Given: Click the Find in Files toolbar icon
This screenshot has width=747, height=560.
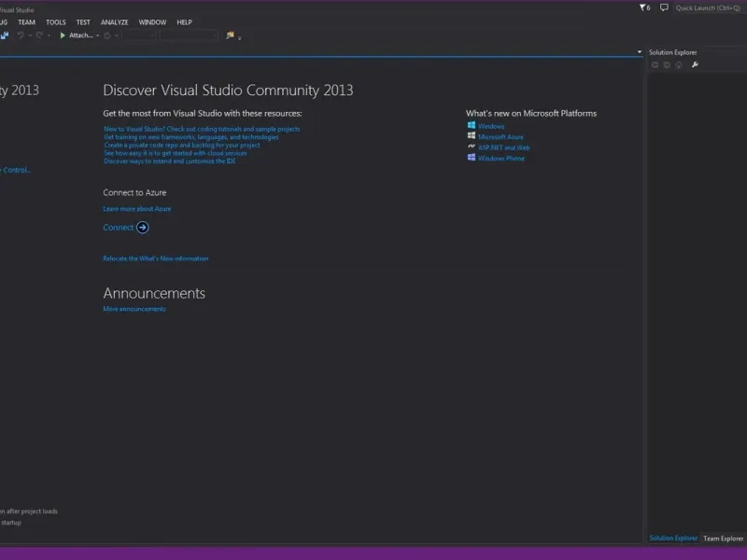Looking at the screenshot, I should pos(230,35).
